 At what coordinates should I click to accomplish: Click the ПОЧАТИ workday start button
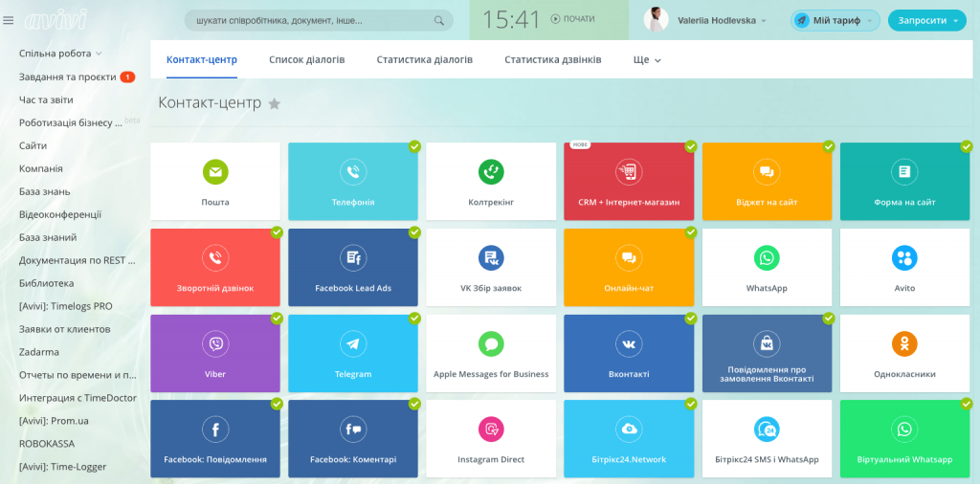point(572,19)
